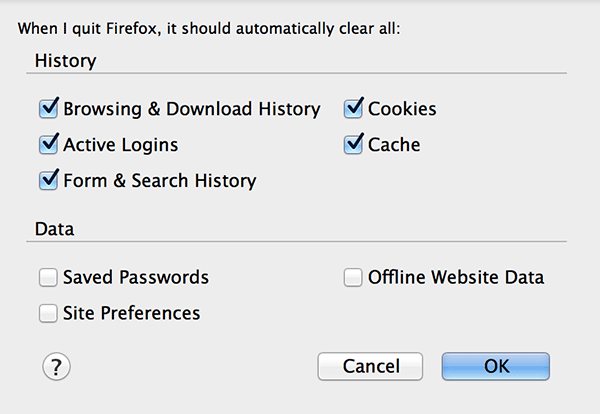Open help with the question mark button
This screenshot has width=600, height=414.
pos(55,366)
